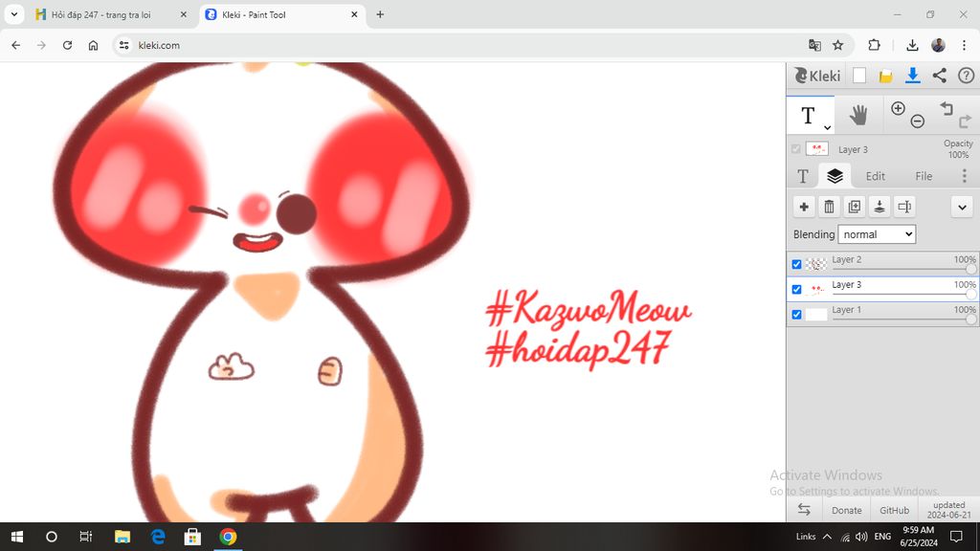Bookmark this page with star icon
Screen dimensions: 980x551
pyautogui.click(x=838, y=45)
